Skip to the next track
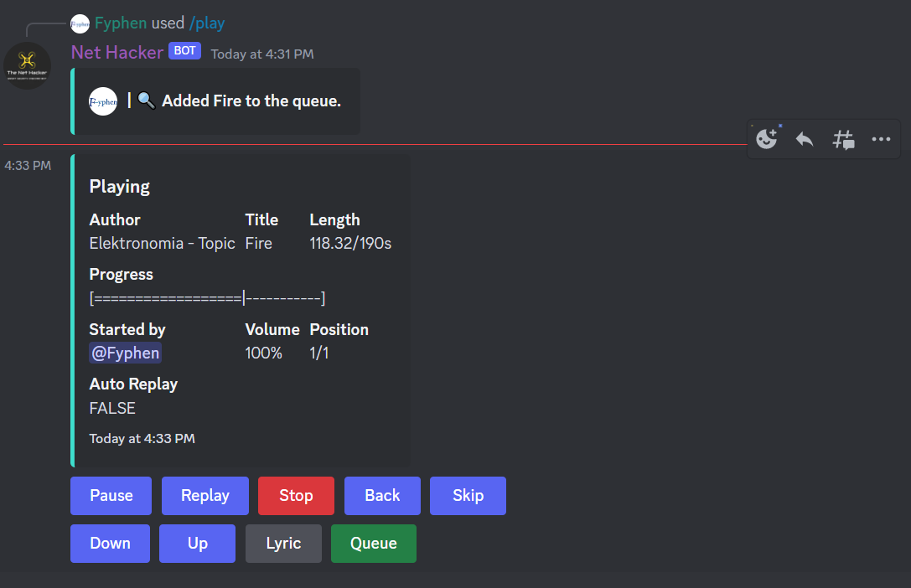 tap(468, 495)
